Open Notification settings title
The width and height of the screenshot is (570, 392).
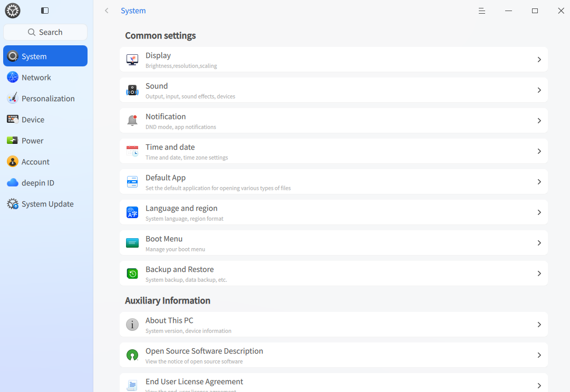tap(166, 116)
